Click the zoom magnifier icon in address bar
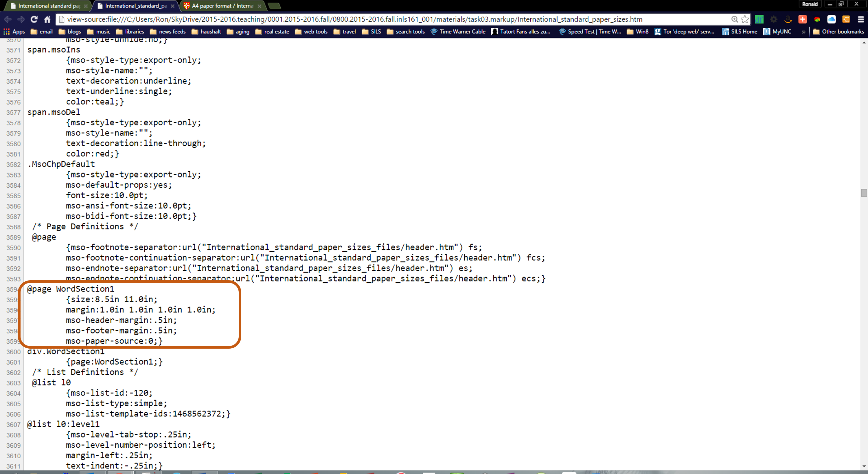 click(x=735, y=19)
